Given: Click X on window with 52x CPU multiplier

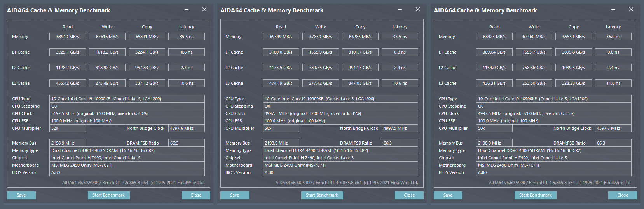Looking at the screenshot, I should (x=204, y=10).
